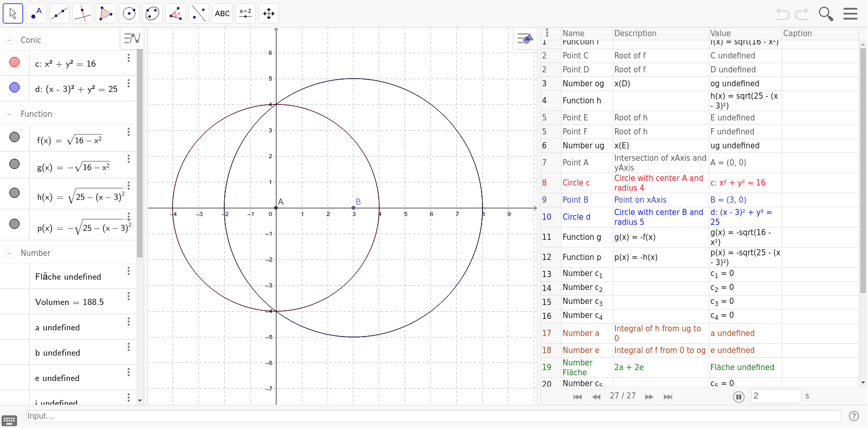The width and height of the screenshot is (868, 428).
Task: Pause the construction playback
Action: coord(739,397)
